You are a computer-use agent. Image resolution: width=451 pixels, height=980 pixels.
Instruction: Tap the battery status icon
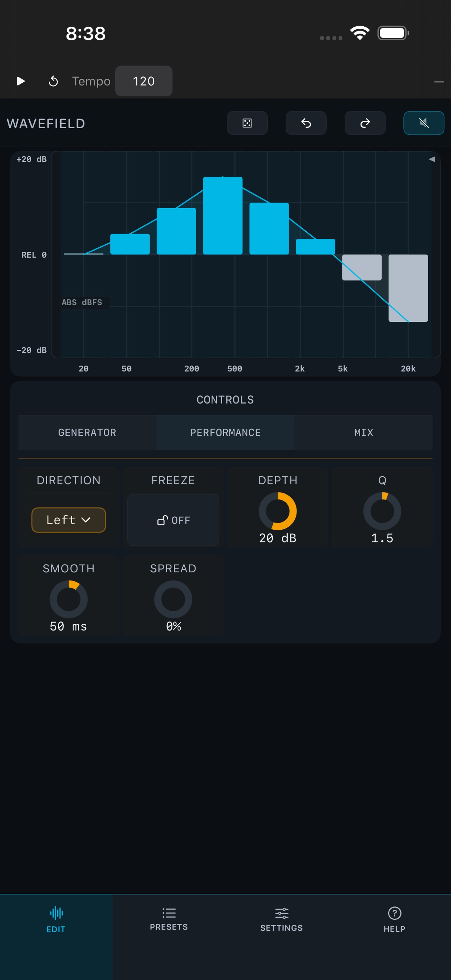coord(393,33)
